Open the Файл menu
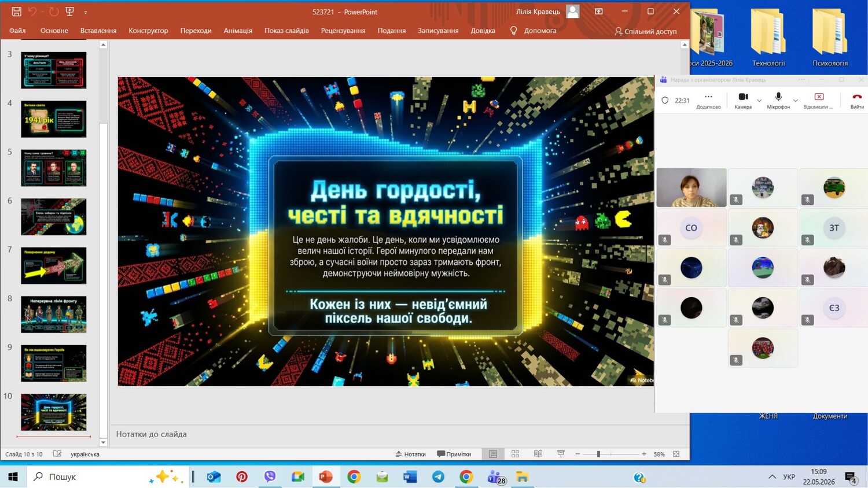 [x=17, y=31]
